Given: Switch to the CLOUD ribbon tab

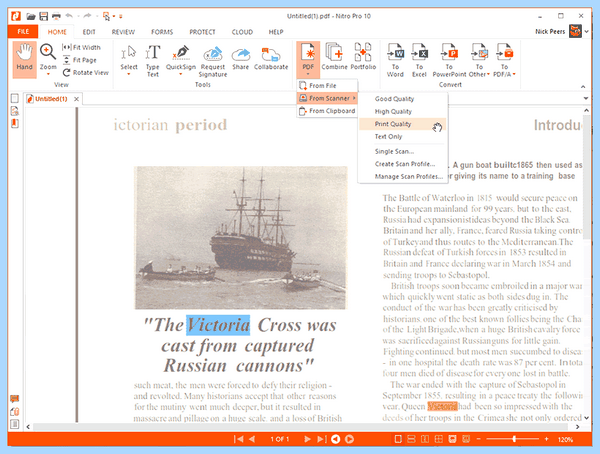Looking at the screenshot, I should [x=242, y=32].
